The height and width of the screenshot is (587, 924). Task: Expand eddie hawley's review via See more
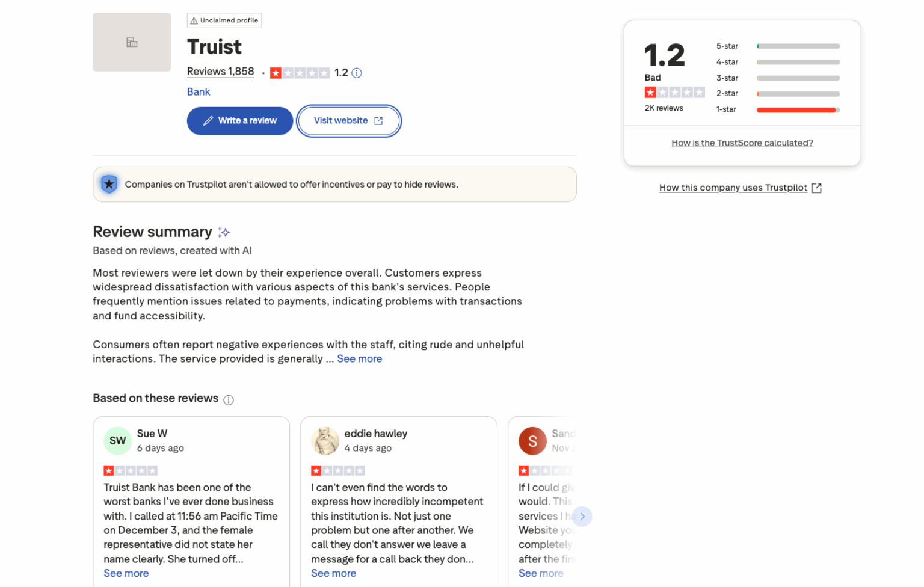coord(333,573)
